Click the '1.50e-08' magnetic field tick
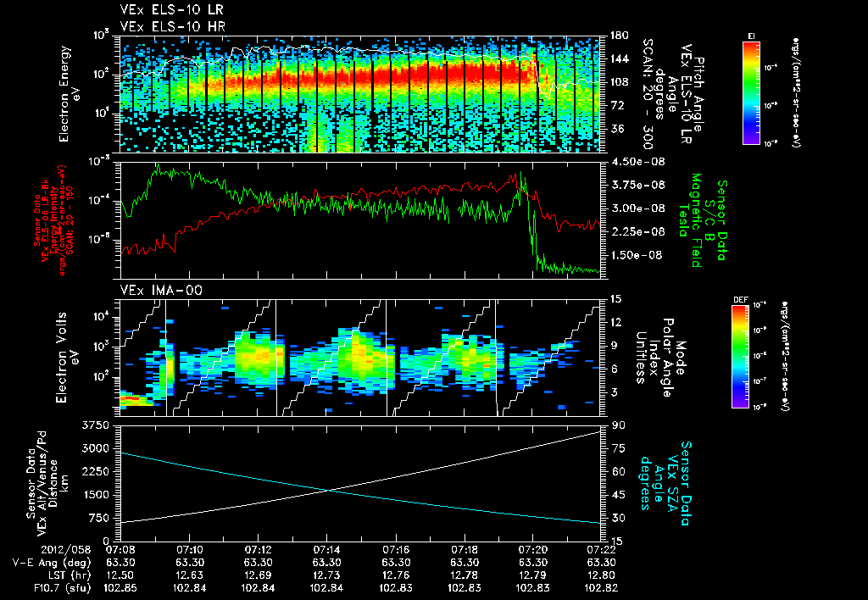Screen dimensions: 868x600 point(637,255)
